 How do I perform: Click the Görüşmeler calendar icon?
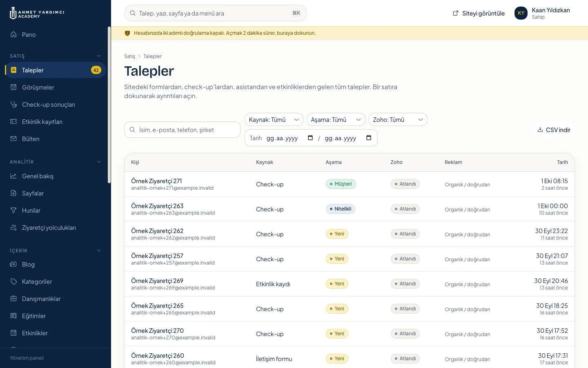coord(13,87)
